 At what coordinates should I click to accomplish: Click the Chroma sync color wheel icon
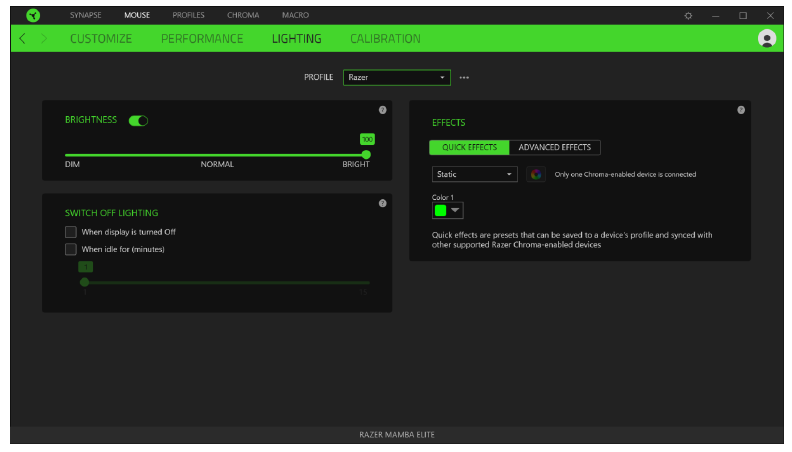[x=536, y=174]
